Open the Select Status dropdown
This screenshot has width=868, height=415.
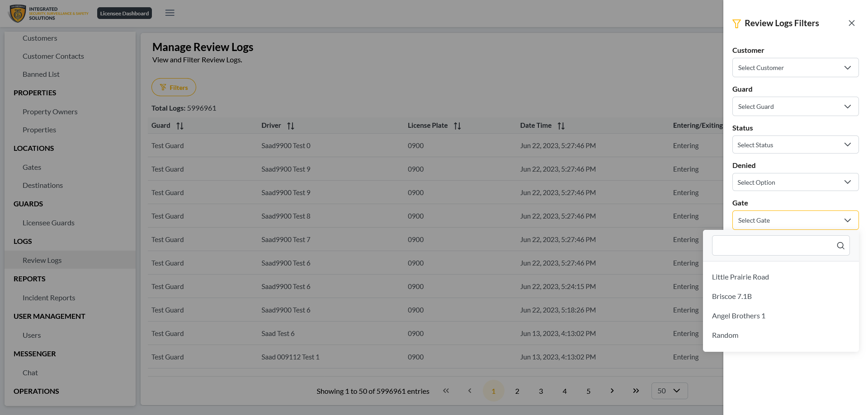(795, 145)
